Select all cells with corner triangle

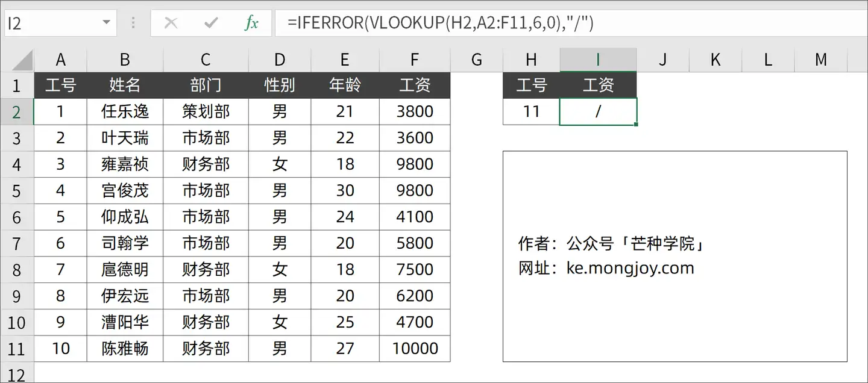coord(22,60)
